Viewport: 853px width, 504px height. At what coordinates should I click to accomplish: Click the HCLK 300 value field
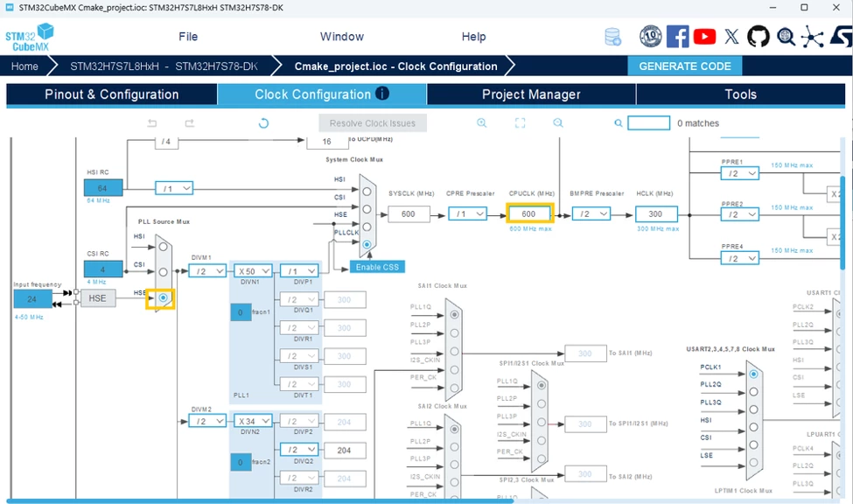tap(656, 213)
